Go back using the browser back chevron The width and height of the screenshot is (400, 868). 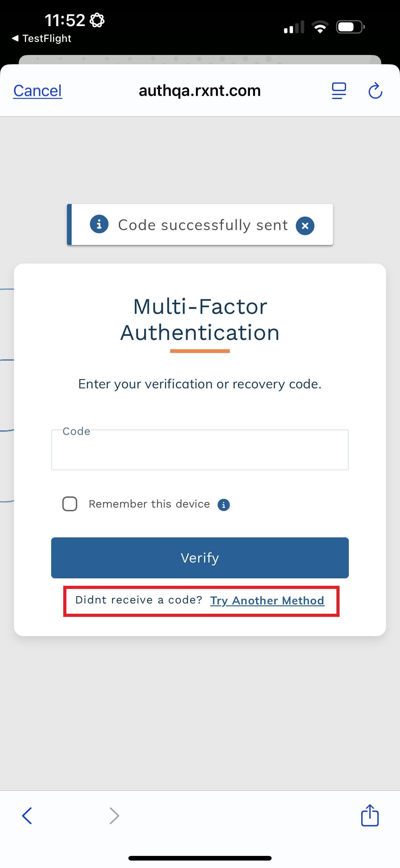coord(27,816)
